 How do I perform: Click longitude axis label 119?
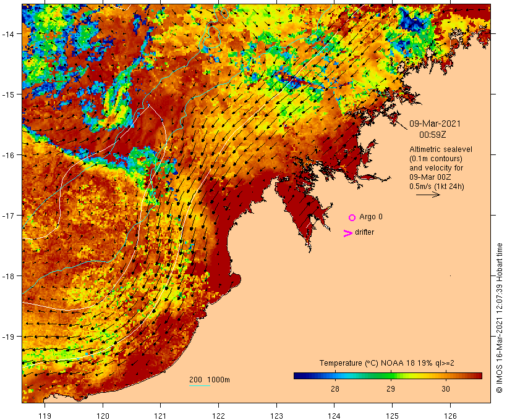(x=45, y=416)
